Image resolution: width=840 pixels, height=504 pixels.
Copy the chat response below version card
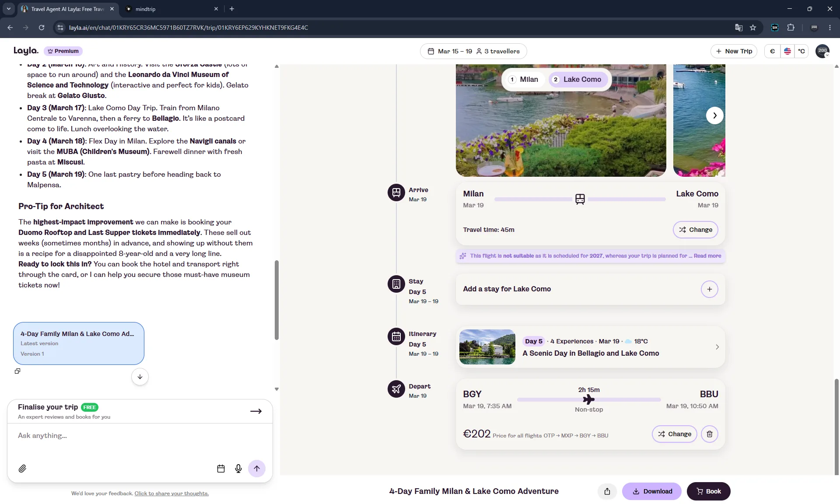point(17,371)
